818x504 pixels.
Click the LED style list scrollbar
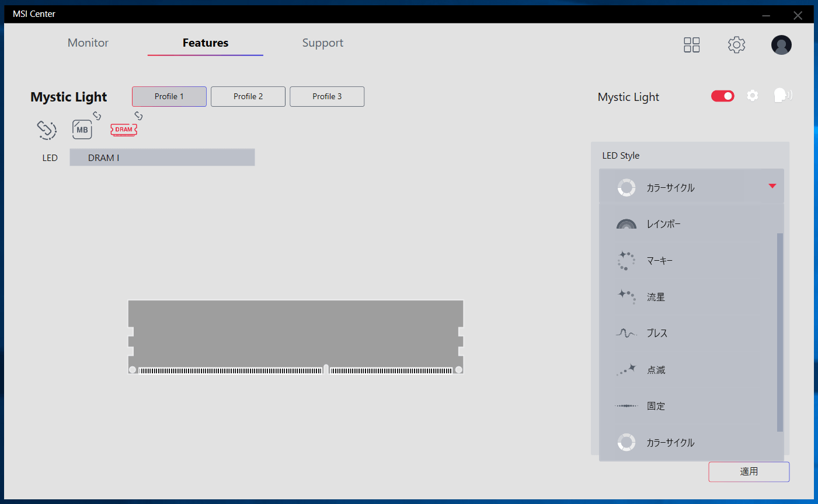780,332
